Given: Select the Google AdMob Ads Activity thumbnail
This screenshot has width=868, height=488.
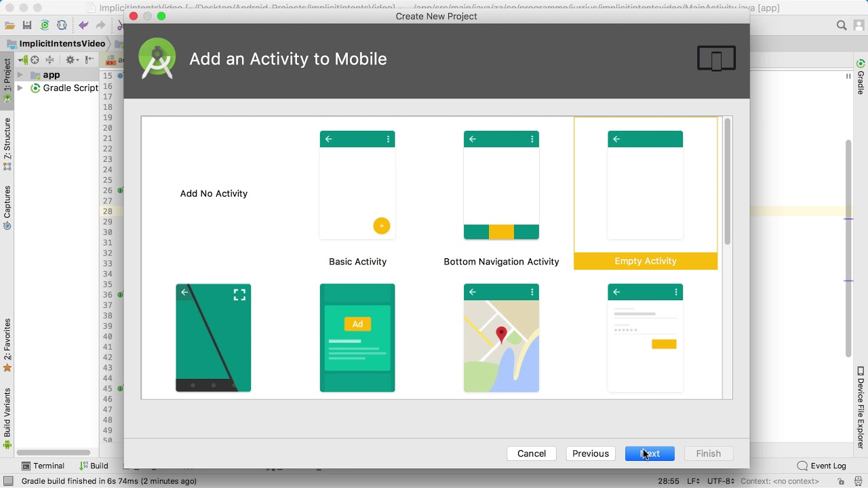Looking at the screenshot, I should [x=357, y=338].
